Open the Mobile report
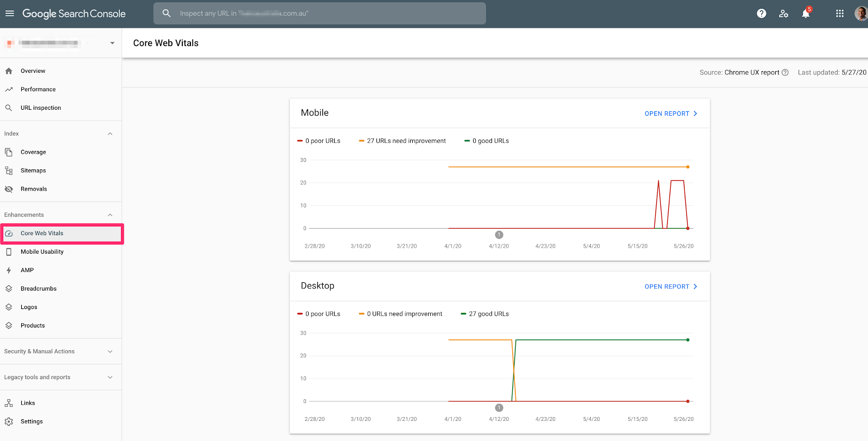Viewport: 868px width, 441px height. click(x=671, y=114)
